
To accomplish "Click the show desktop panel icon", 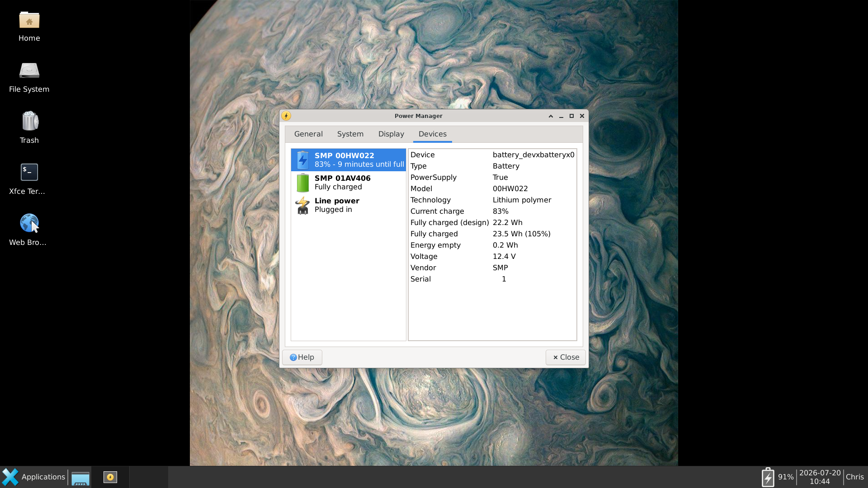I will pyautogui.click(x=80, y=478).
